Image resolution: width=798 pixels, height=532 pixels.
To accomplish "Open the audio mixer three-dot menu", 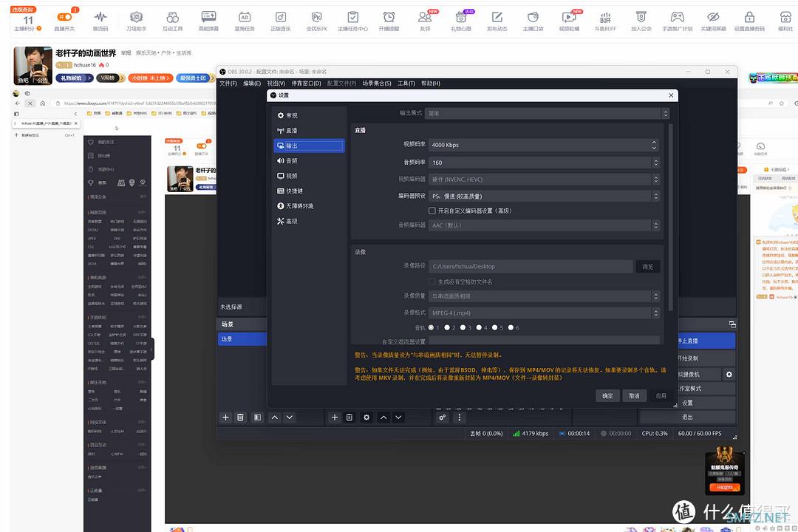I will tap(459, 417).
